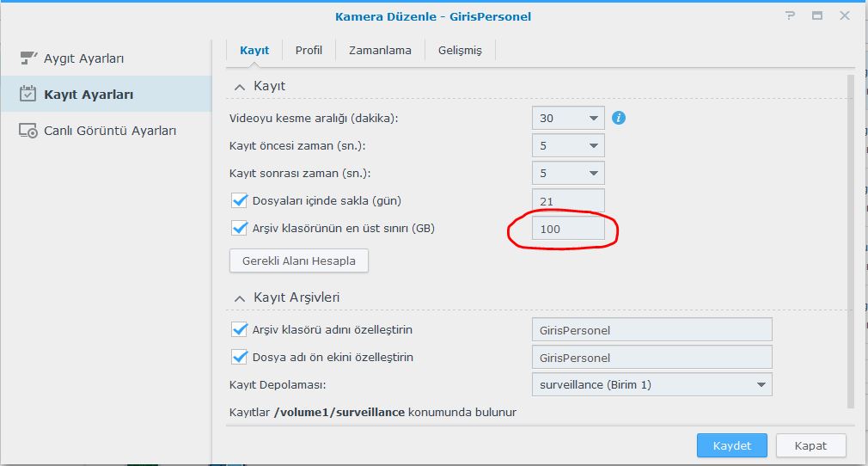Click the Kayıt Ayarları calendar icon
Screen dimensions: 868x466
pos(28,95)
